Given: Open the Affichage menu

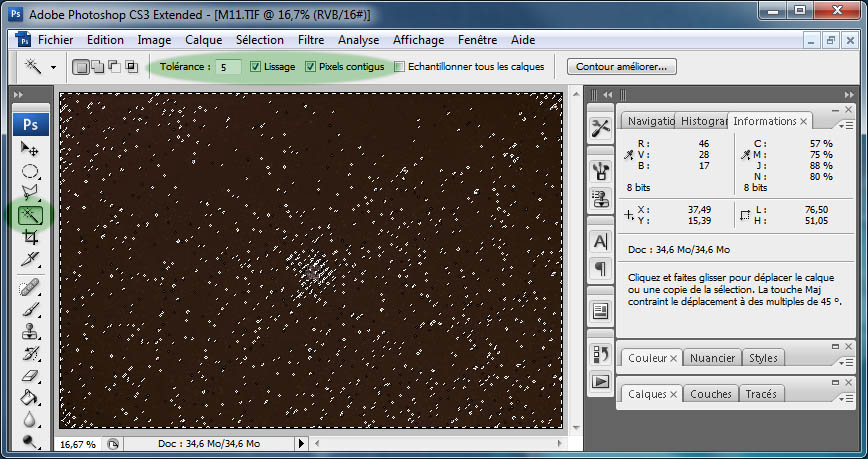Looking at the screenshot, I should tap(418, 40).
